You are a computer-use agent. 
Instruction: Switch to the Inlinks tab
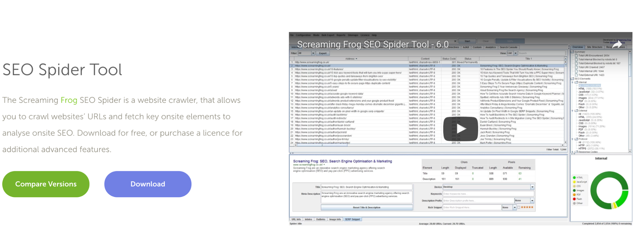(308, 219)
